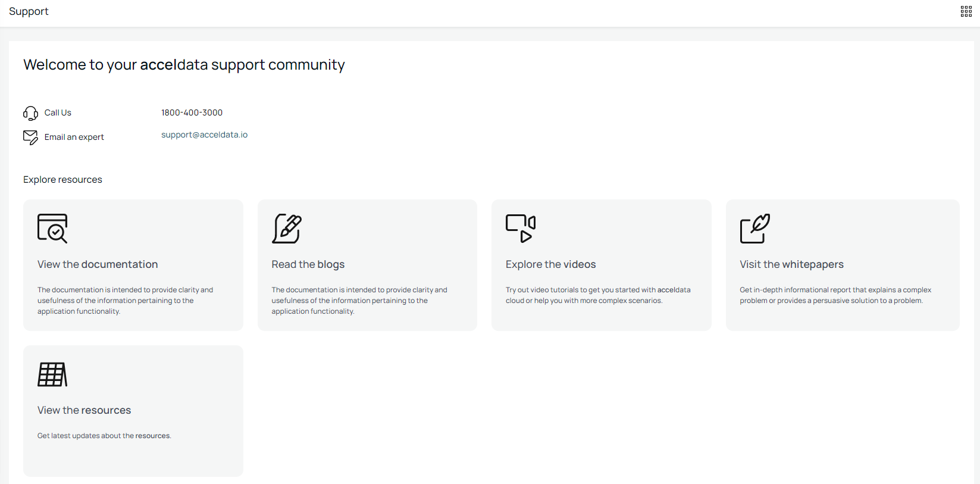Image resolution: width=980 pixels, height=484 pixels.
Task: Click the video tutorials description text
Action: 598,295
